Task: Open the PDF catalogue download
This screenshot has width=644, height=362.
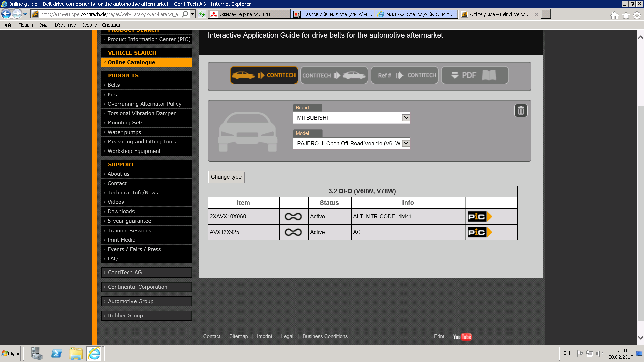Action: pos(475,75)
